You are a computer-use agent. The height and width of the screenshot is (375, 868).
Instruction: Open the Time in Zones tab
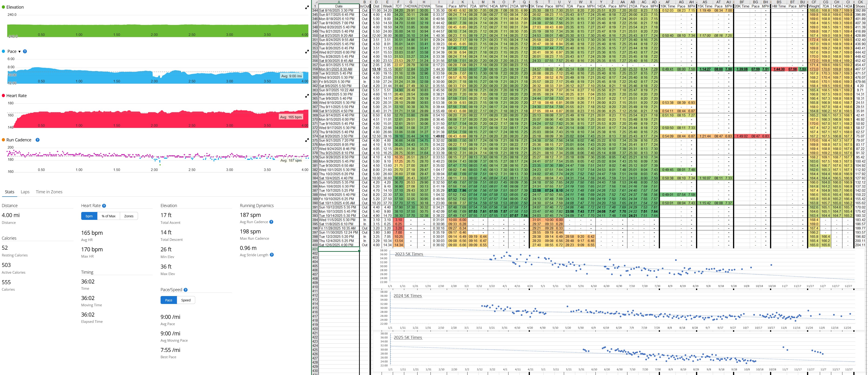(x=49, y=192)
